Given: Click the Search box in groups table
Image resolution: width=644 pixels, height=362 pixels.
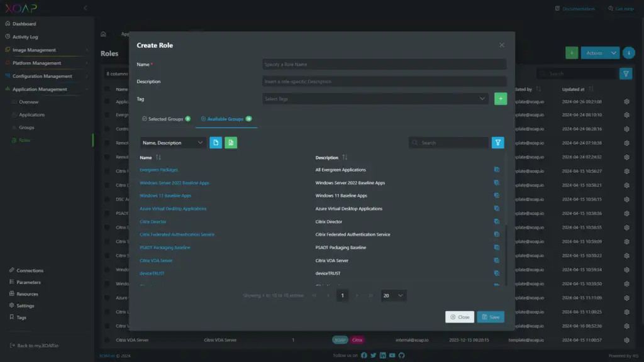Looking at the screenshot, I should pos(448,143).
